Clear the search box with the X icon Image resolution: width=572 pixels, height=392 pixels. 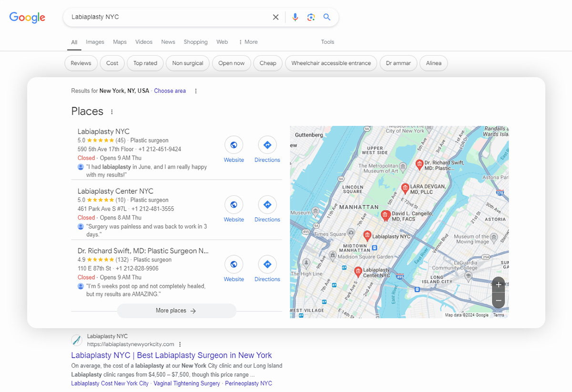coord(276,17)
